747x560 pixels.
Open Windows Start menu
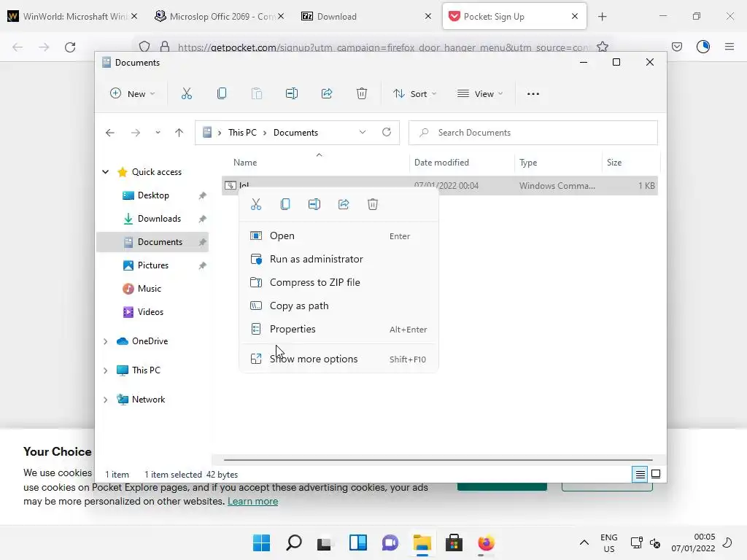click(x=261, y=542)
